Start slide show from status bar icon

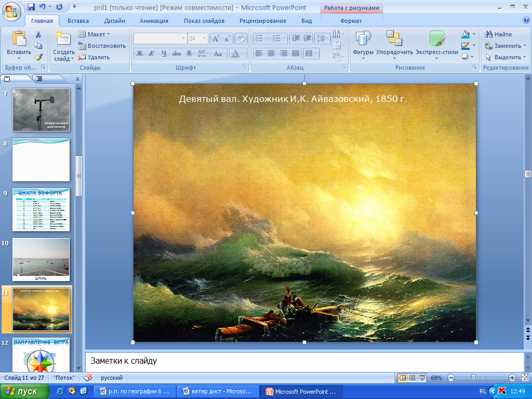422,378
